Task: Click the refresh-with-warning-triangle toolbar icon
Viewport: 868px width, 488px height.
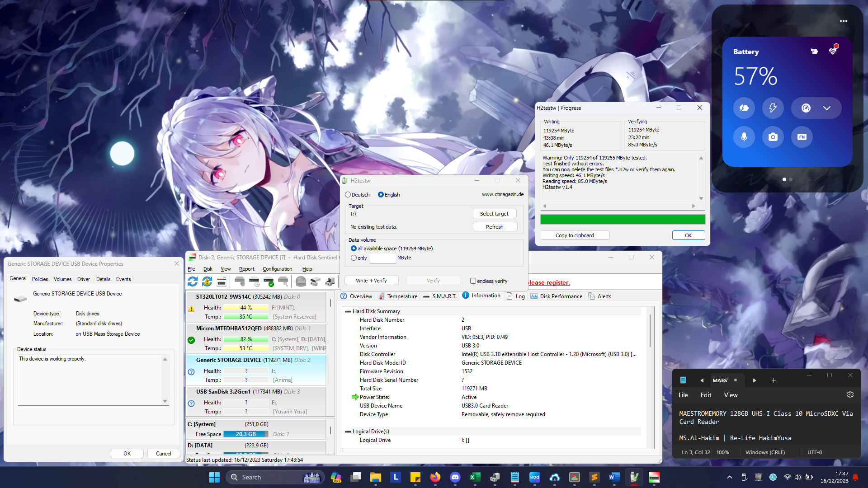Action: point(207,282)
